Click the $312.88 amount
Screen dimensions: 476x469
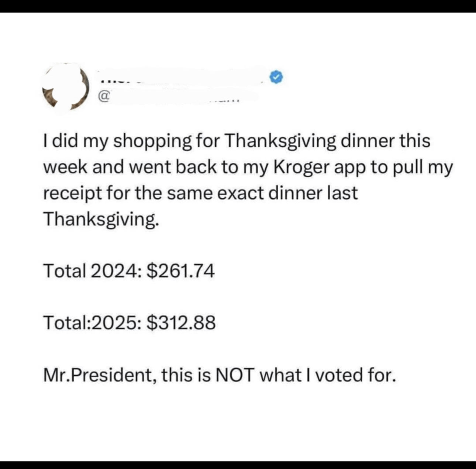(x=181, y=322)
